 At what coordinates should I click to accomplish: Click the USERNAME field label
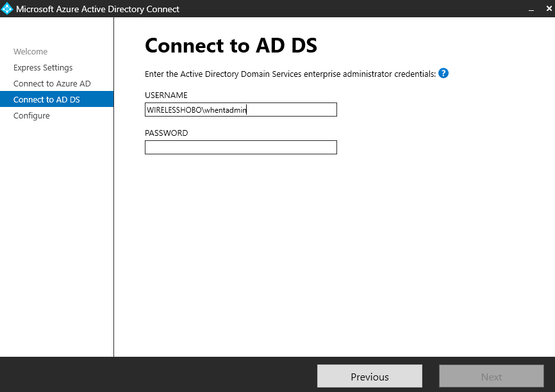coord(166,95)
